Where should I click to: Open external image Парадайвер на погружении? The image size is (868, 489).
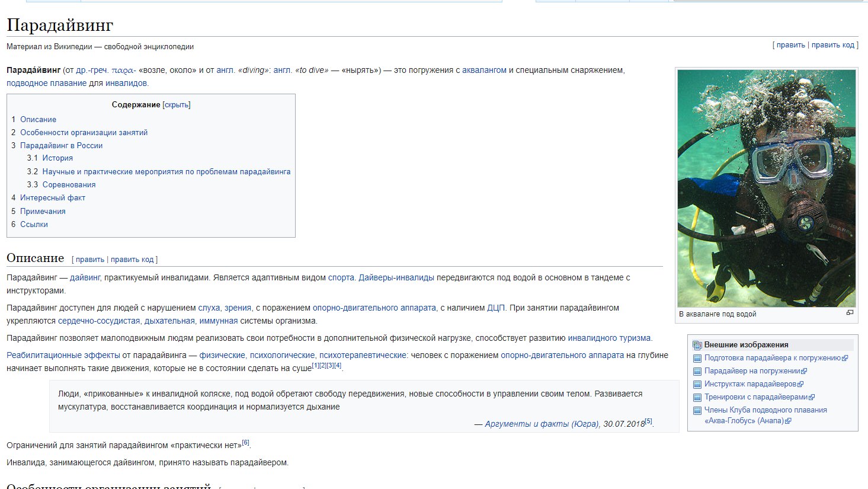[755, 371]
